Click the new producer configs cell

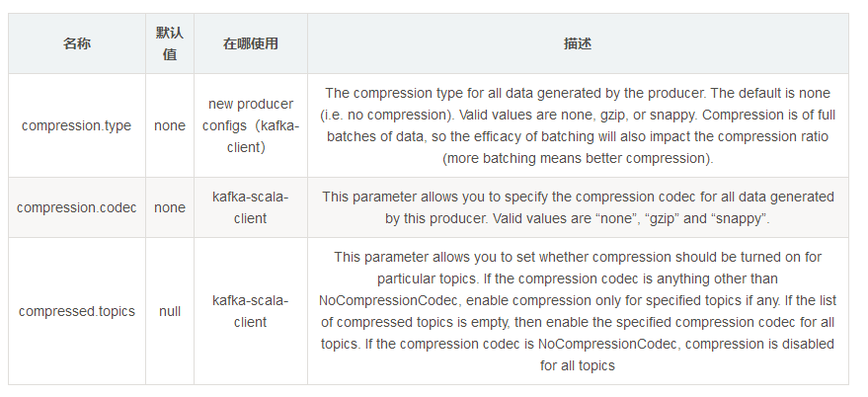coord(250,125)
